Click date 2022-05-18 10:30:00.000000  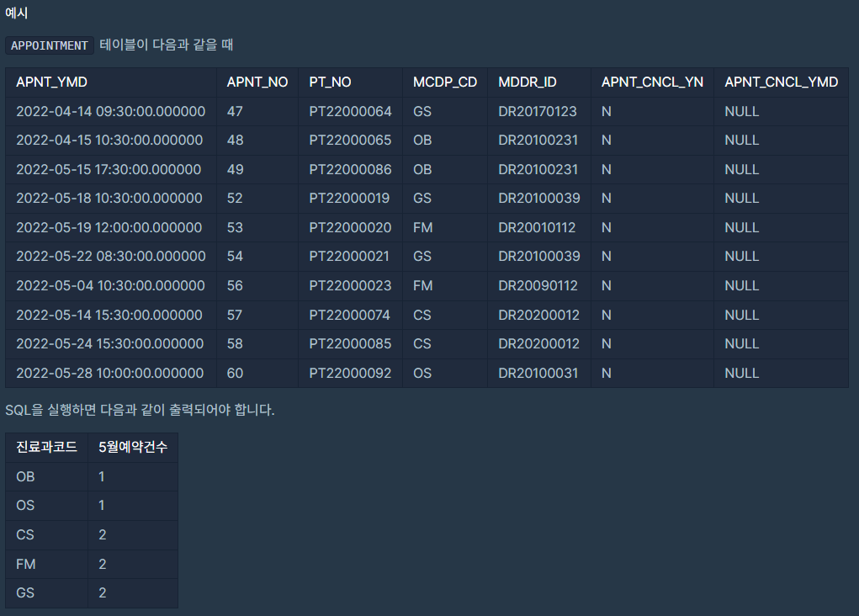(109, 199)
